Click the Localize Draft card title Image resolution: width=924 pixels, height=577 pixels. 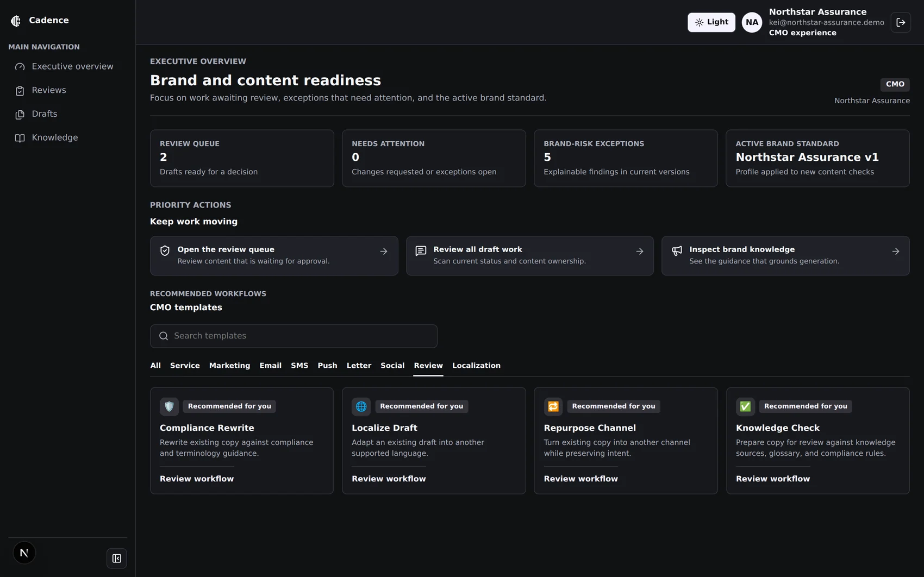pos(384,428)
